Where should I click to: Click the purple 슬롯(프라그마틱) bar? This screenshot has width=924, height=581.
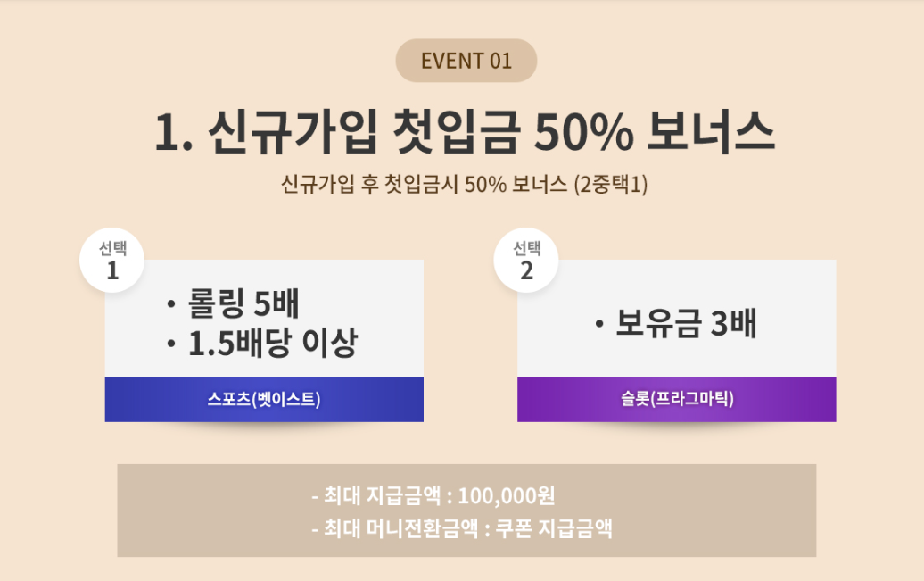(676, 399)
